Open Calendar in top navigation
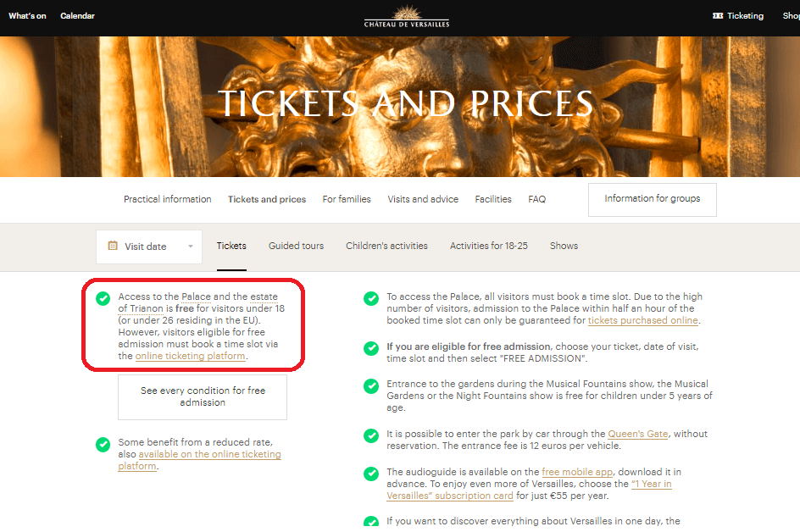Image resolution: width=800 pixels, height=532 pixels. coord(78,16)
